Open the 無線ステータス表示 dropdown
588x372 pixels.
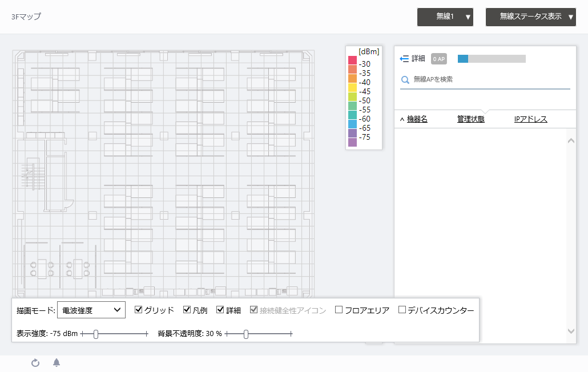point(530,17)
